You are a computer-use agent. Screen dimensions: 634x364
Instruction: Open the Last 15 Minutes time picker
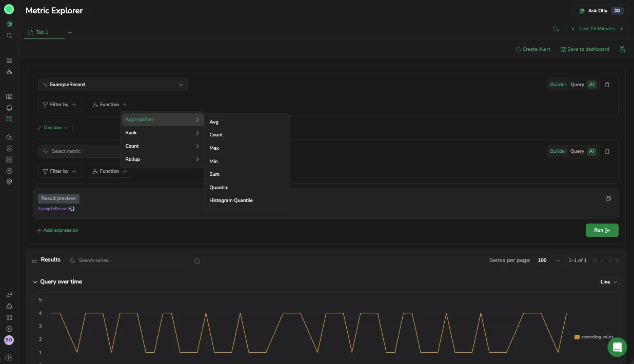click(x=597, y=29)
